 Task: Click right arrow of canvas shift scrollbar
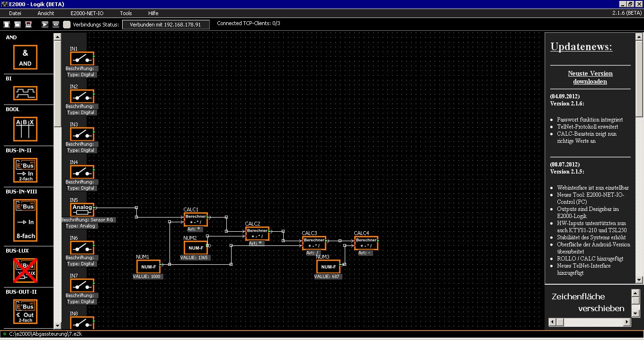627,322
